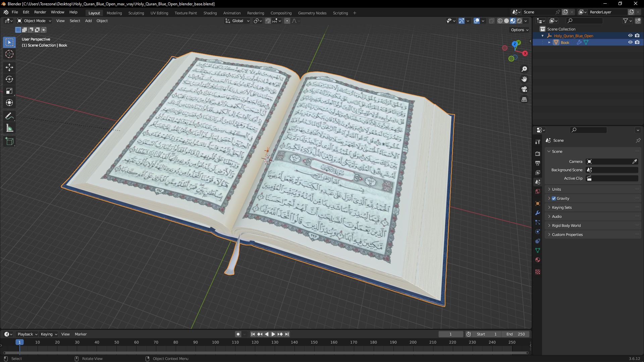Image resolution: width=644 pixels, height=362 pixels.
Task: Pin the Scene properties panel
Action: tap(638, 140)
